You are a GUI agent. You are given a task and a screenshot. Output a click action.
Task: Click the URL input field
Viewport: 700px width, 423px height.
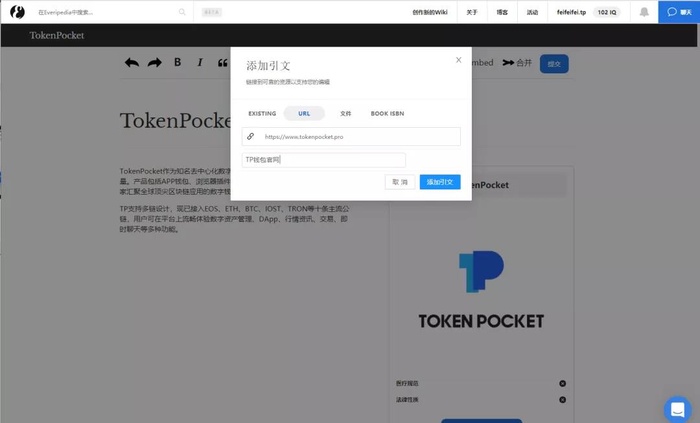coord(351,137)
